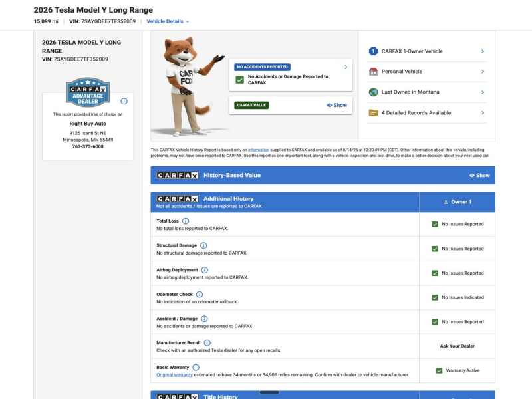The height and width of the screenshot is (399, 532).
Task: Click the info icon beside Advantage Dealer badge
Action: 124,101
